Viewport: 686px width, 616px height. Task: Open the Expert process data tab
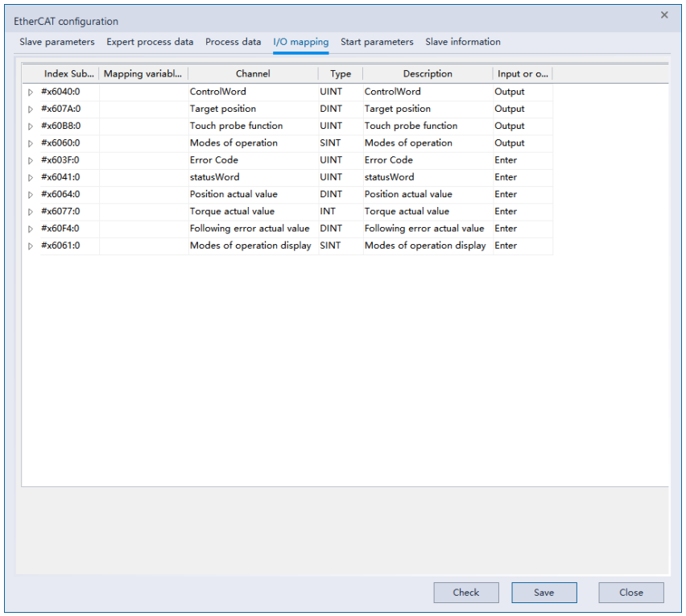pos(150,42)
